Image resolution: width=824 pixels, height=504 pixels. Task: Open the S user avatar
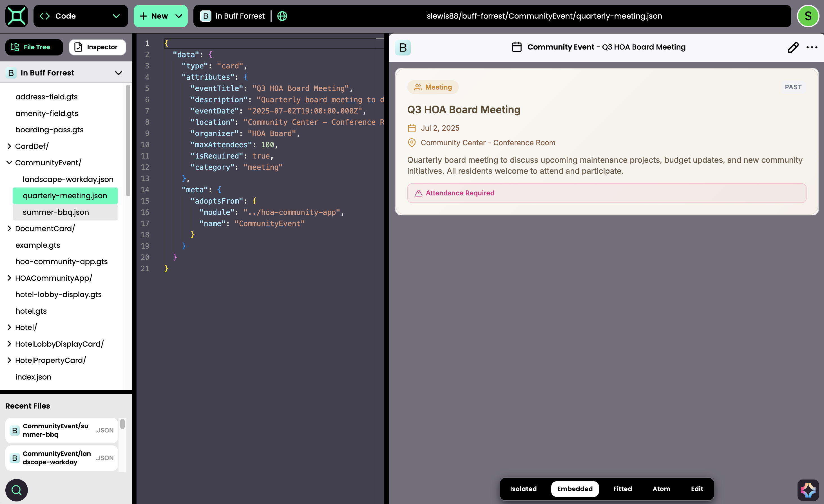[808, 16]
